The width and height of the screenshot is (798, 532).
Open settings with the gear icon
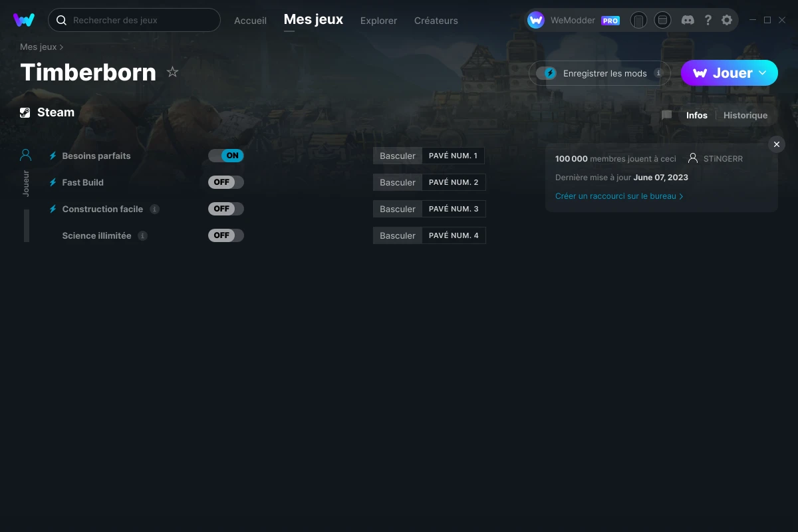(727, 20)
